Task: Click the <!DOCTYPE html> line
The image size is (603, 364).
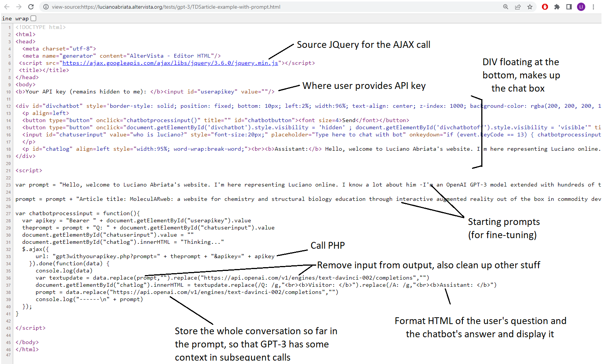Action: point(41,27)
